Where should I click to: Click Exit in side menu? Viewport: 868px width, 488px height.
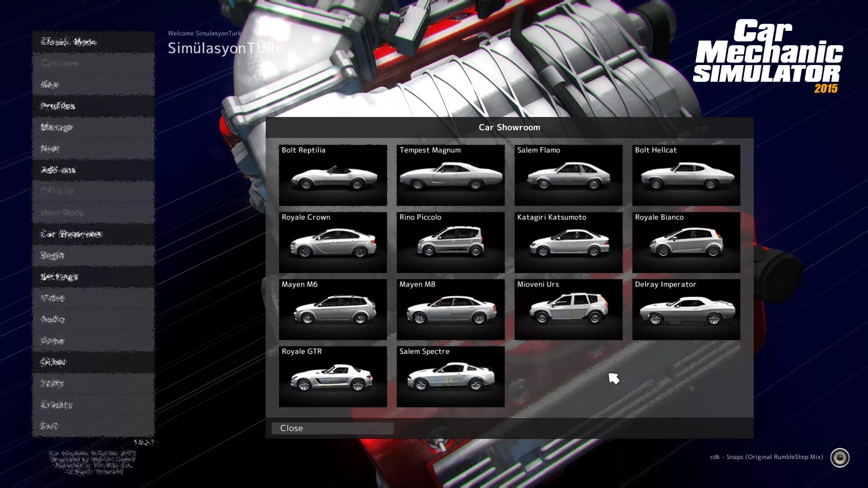pos(93,426)
